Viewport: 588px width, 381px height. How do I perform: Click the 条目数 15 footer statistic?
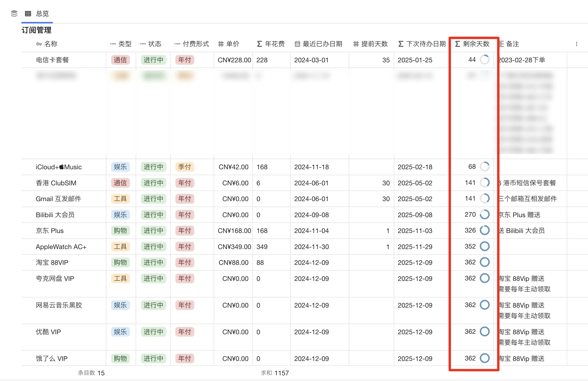pyautogui.click(x=91, y=373)
